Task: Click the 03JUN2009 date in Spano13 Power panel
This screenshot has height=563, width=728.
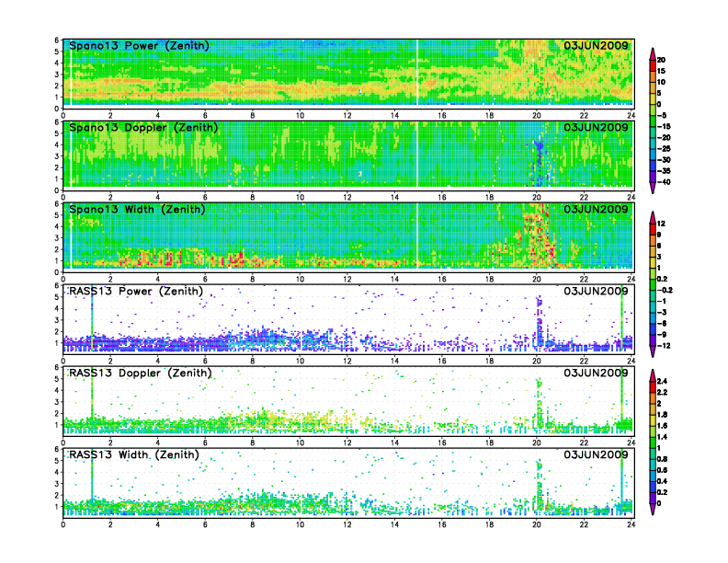Action: (x=596, y=45)
